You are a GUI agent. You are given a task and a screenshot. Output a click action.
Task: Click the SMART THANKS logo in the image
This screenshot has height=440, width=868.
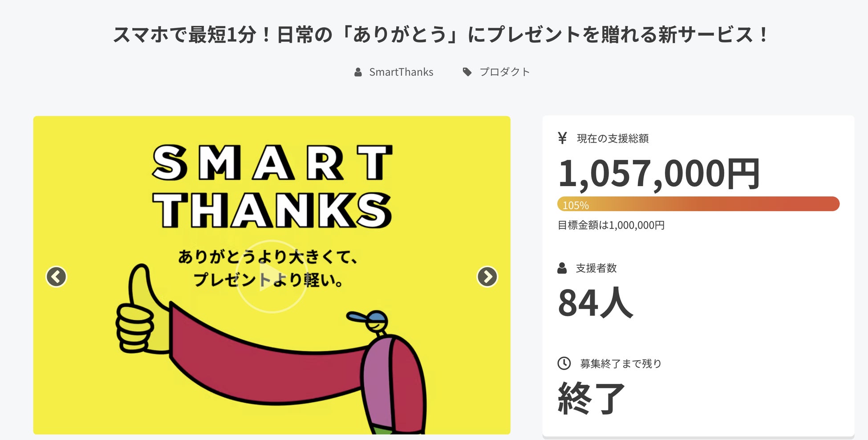pos(272,186)
